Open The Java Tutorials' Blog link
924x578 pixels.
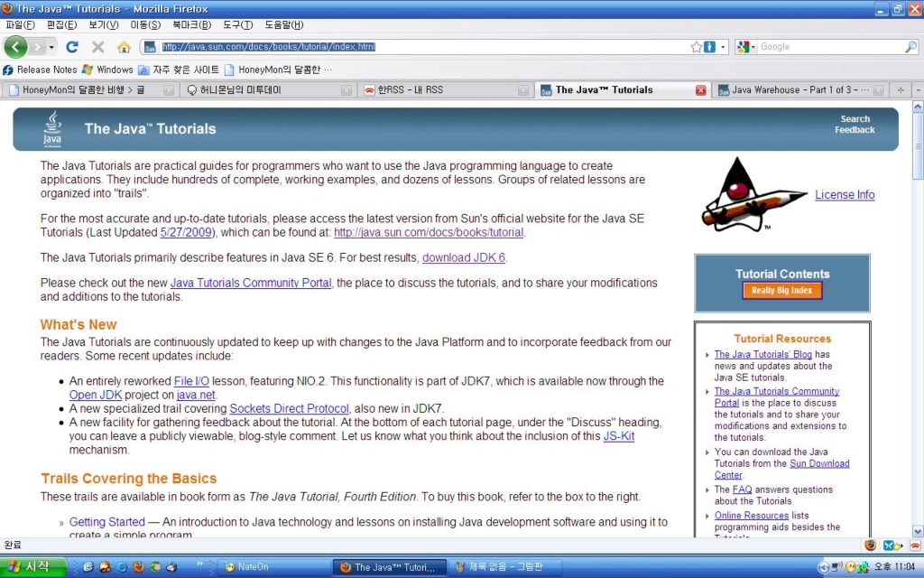[x=763, y=354]
